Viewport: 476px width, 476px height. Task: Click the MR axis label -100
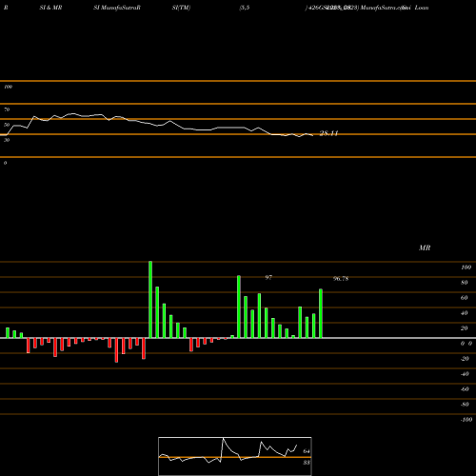(466, 420)
